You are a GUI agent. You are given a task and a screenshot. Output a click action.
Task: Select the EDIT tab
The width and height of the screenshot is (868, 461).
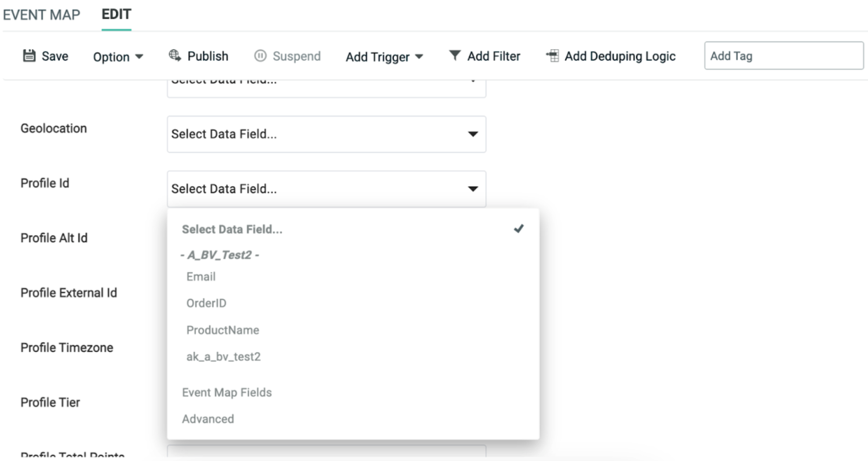click(x=116, y=14)
